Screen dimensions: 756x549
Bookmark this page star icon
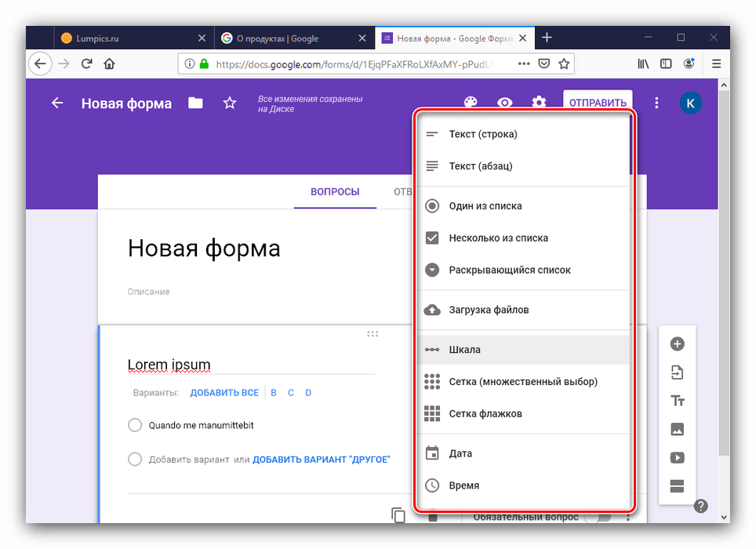(x=564, y=64)
